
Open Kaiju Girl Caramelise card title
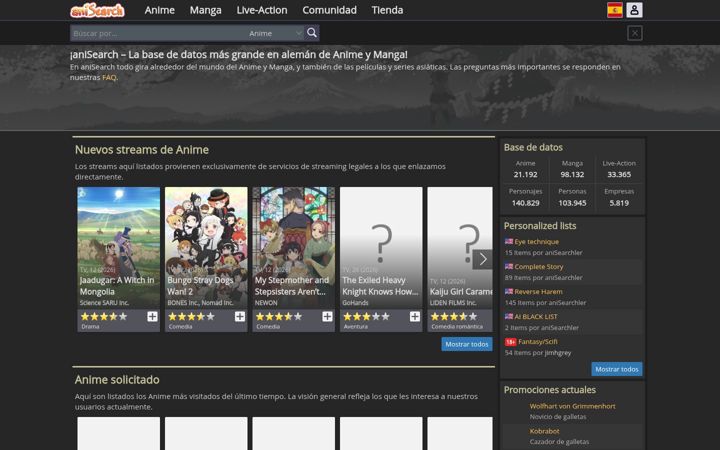click(461, 292)
